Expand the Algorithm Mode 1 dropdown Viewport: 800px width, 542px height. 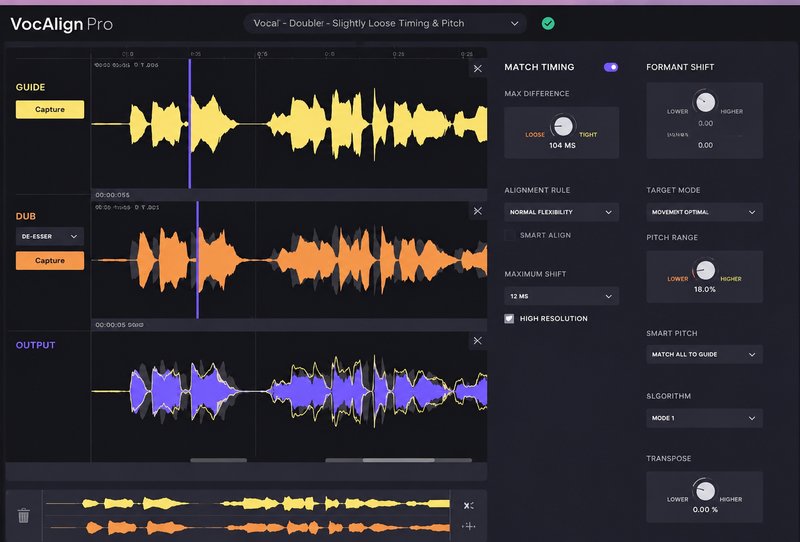point(704,418)
